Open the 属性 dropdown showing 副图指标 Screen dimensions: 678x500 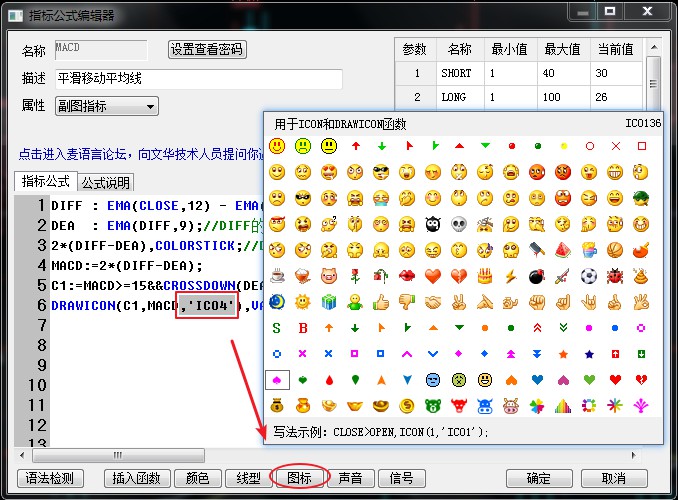point(107,106)
